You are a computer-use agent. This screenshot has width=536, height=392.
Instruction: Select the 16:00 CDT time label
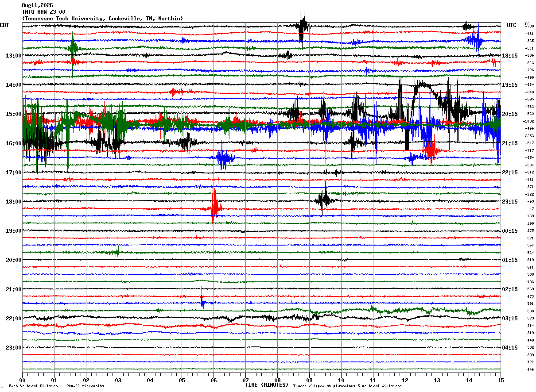[x=14, y=143]
